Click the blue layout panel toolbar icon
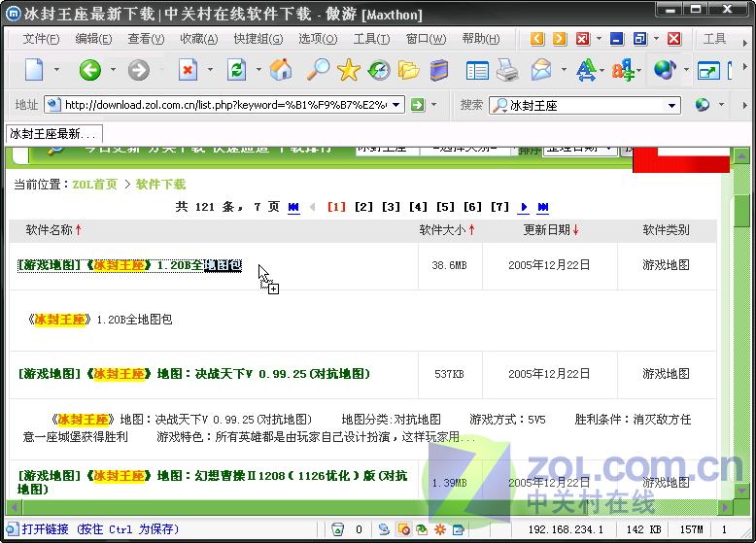 [x=477, y=71]
